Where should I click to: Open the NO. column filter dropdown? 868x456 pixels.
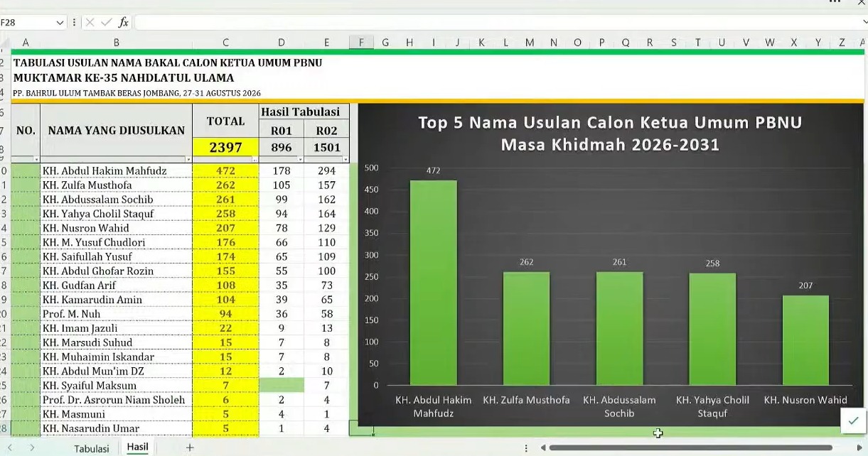[36, 159]
